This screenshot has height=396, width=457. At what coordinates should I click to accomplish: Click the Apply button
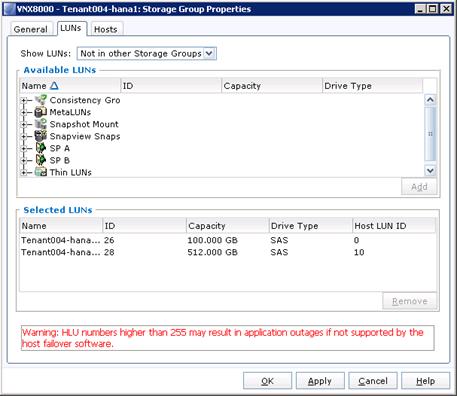click(x=320, y=381)
